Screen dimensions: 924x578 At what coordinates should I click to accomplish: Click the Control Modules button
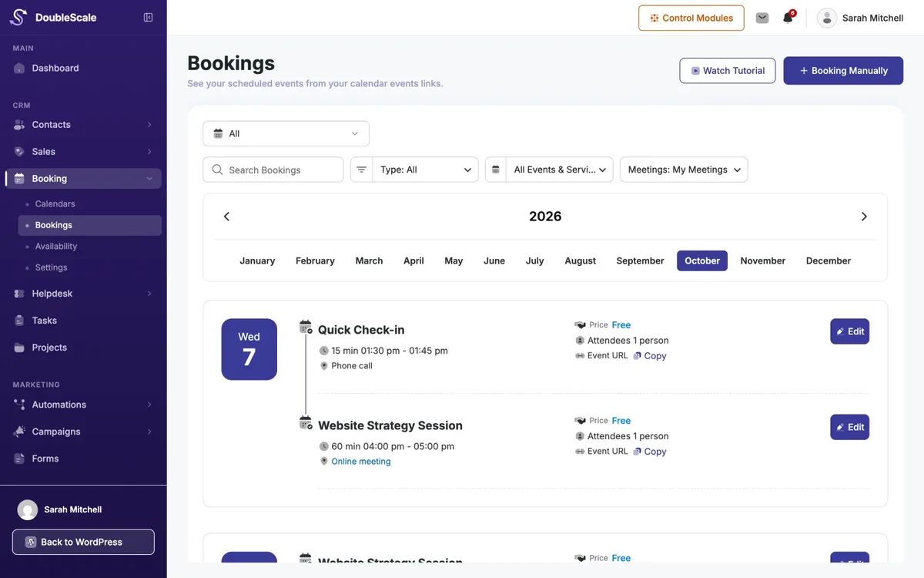(x=691, y=18)
